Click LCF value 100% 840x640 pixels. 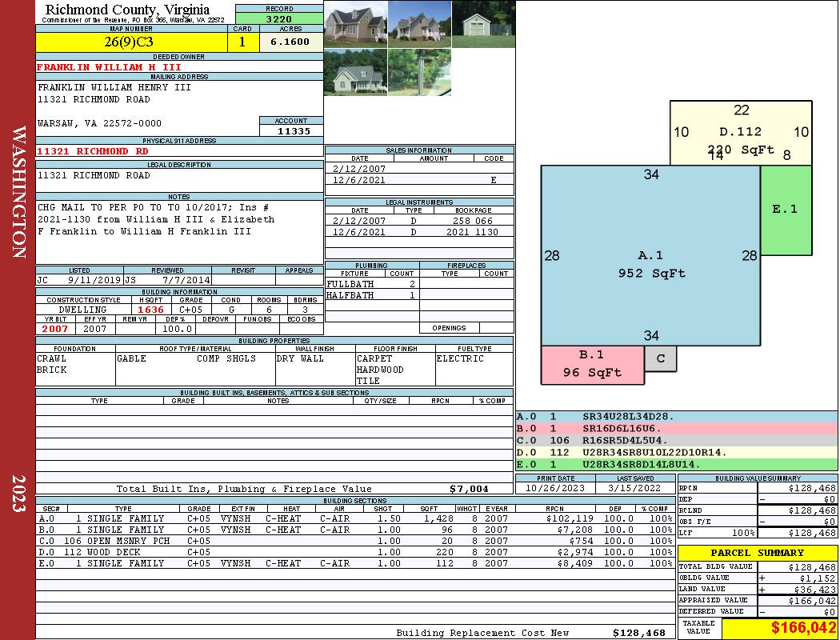pyautogui.click(x=743, y=533)
